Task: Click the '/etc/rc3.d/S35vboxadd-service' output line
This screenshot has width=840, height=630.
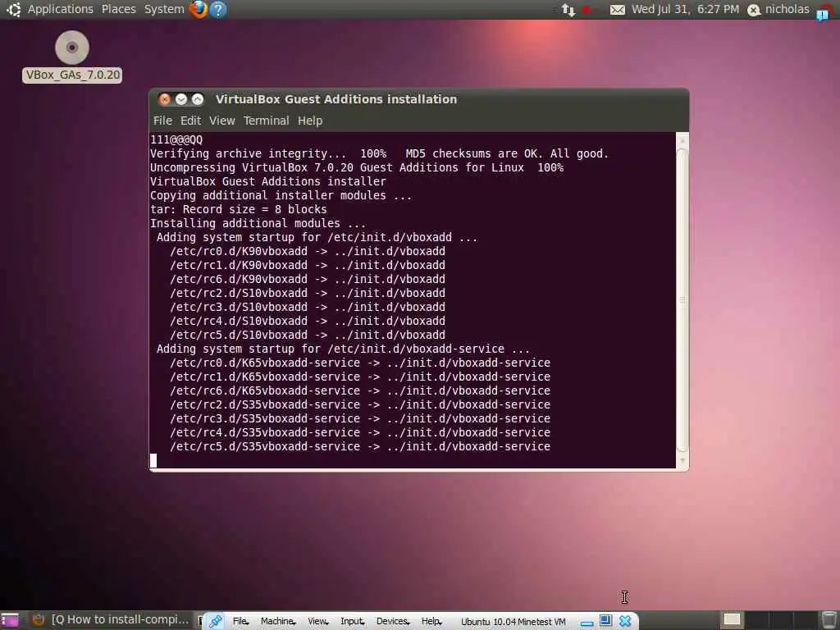Action: 360,418
